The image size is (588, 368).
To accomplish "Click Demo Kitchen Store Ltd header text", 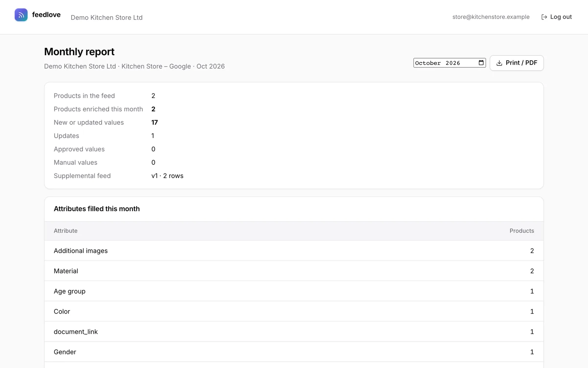I will [107, 17].
